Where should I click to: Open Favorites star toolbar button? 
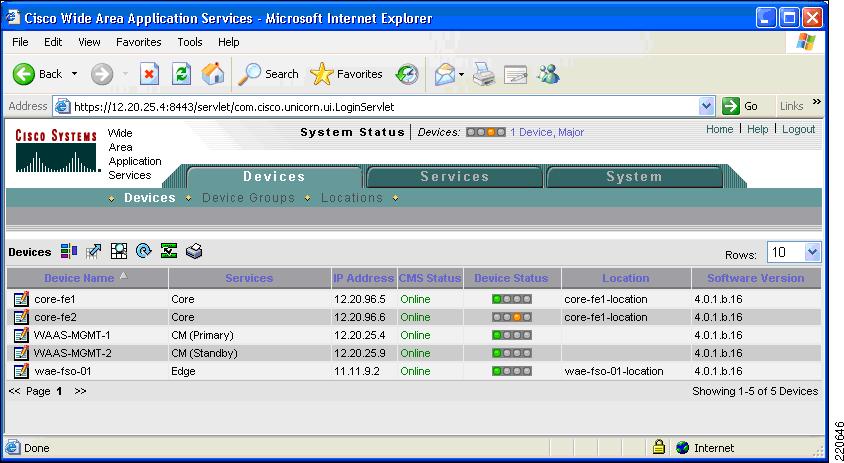click(x=346, y=74)
